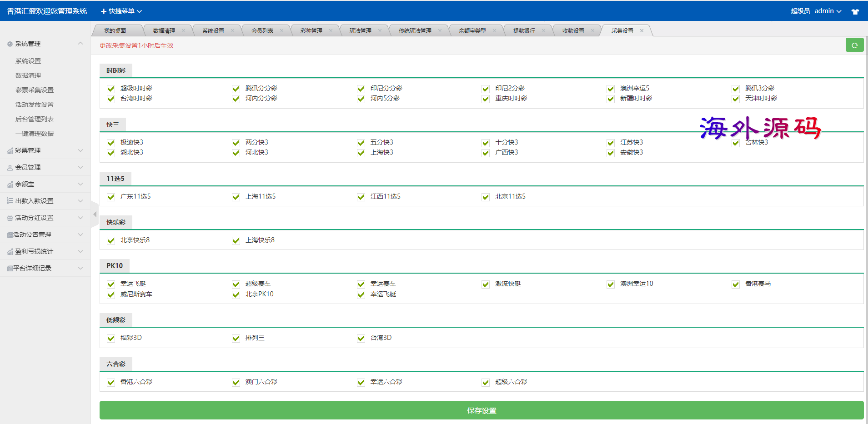This screenshot has height=424, width=868.
Task: Expand the 会员管理 menu section
Action: pos(45,168)
